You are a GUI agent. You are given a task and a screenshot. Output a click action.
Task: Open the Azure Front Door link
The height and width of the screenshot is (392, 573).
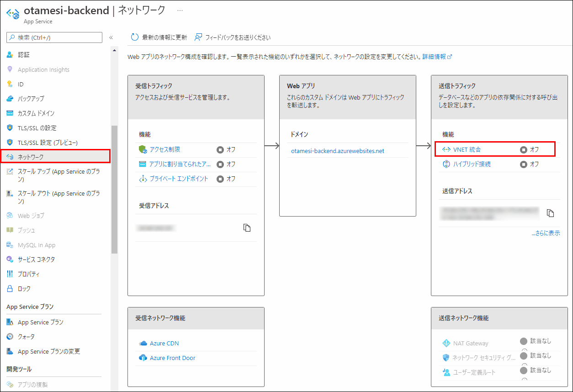click(173, 358)
